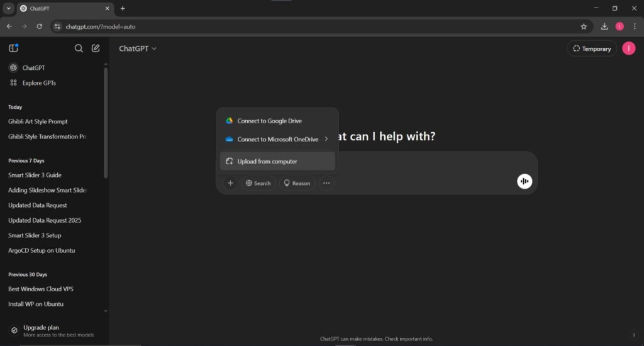Click the sidebar vertical scrollbar
Viewport: 644px width, 346px height.
[x=106, y=123]
